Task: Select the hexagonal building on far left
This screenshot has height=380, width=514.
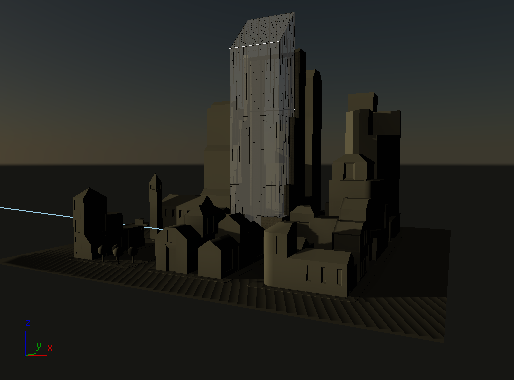Action: pyautogui.click(x=90, y=223)
